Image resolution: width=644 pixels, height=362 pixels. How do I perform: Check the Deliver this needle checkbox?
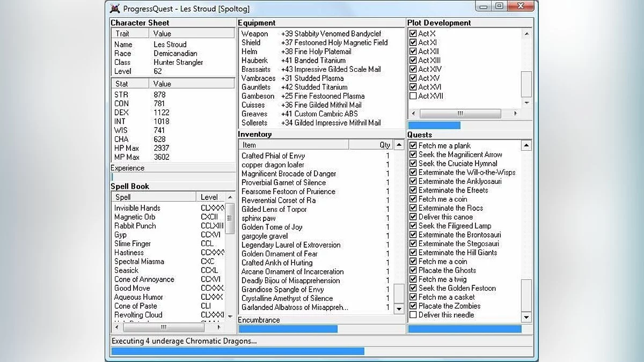pyautogui.click(x=413, y=315)
